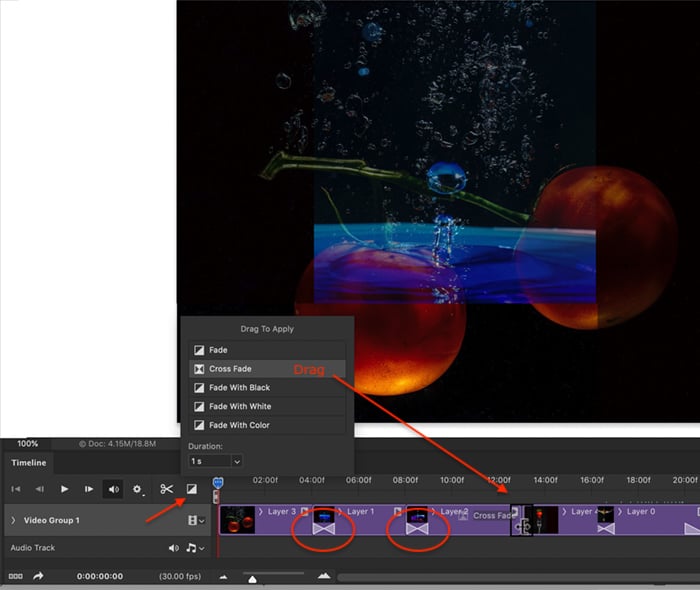Step forward to next frame
Screen dimensions: 700x590
[x=89, y=489]
